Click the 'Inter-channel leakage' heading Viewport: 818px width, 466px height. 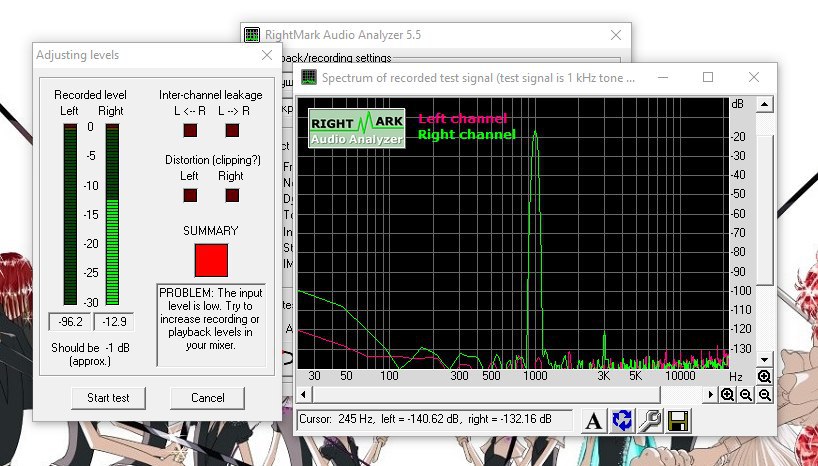[x=211, y=95]
